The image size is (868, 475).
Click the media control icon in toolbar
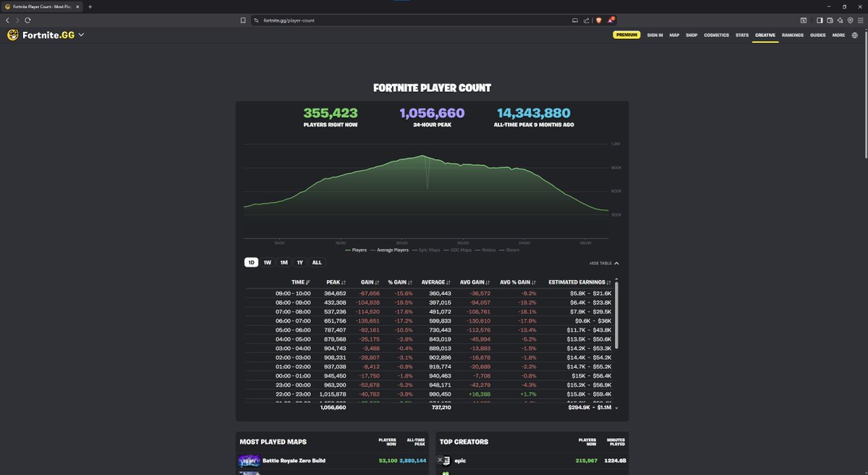(x=804, y=20)
